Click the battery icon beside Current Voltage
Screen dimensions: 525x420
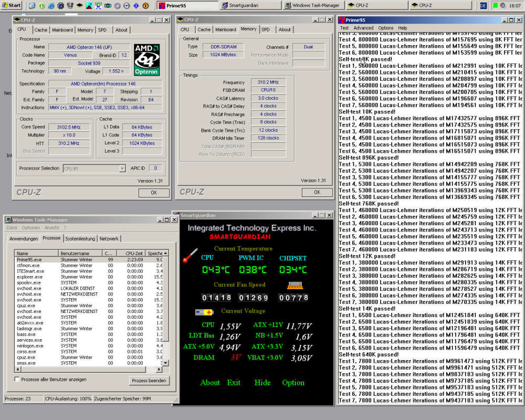click(x=204, y=312)
